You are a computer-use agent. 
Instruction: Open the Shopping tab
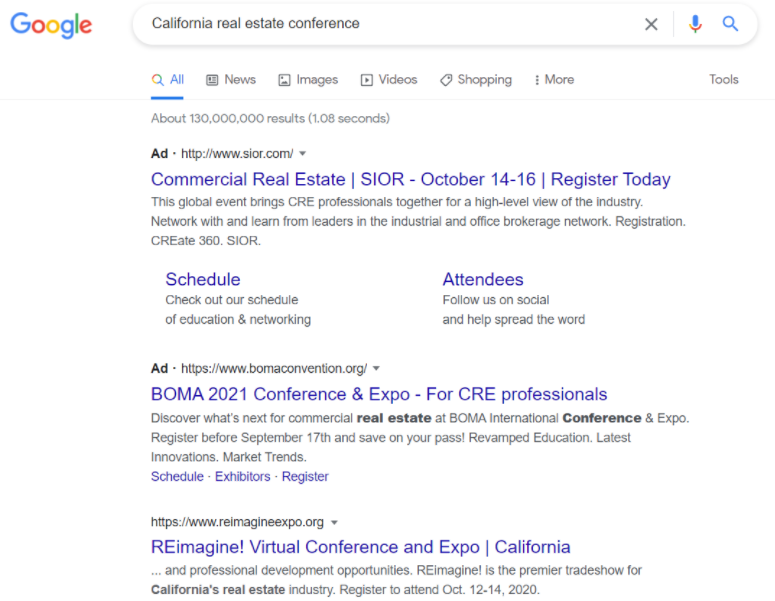[476, 80]
